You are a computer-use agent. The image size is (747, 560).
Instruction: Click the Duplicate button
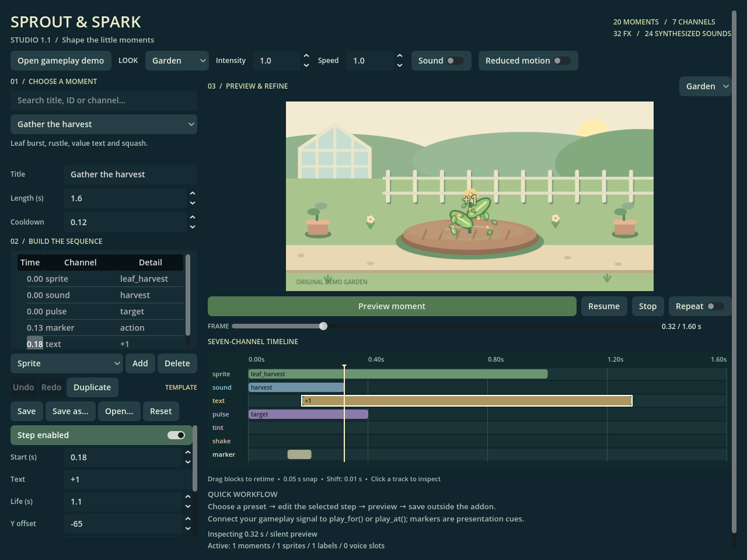(x=92, y=387)
